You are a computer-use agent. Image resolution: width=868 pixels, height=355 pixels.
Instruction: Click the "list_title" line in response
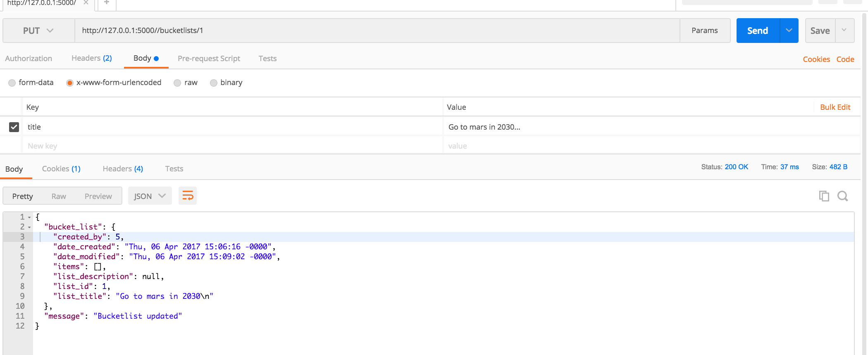133,296
